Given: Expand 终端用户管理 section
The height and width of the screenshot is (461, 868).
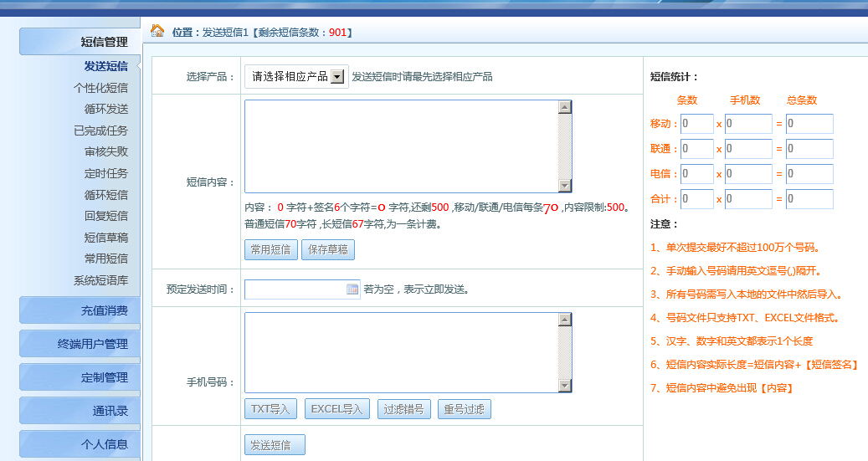Looking at the screenshot, I should 80,344.
